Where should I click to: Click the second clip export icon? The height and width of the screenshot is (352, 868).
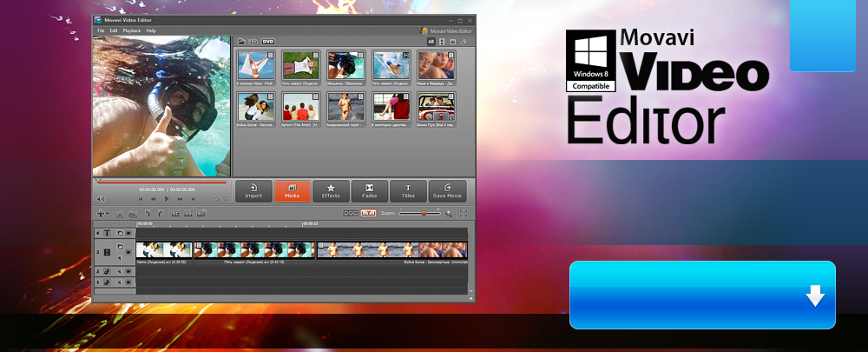coord(188,213)
